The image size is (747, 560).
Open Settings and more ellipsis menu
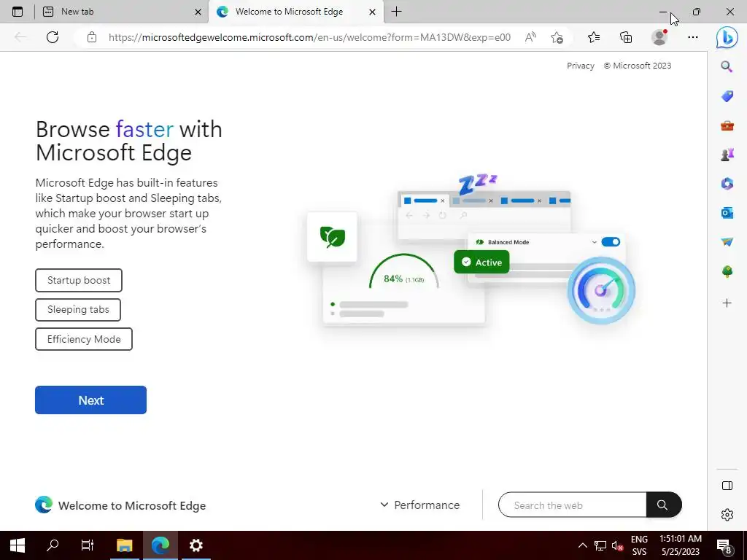click(693, 37)
